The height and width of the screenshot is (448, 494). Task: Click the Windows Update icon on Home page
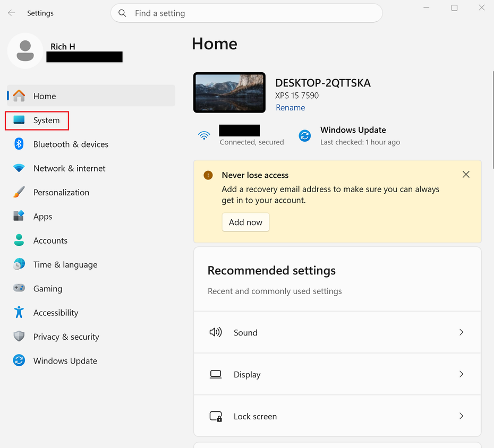click(305, 136)
